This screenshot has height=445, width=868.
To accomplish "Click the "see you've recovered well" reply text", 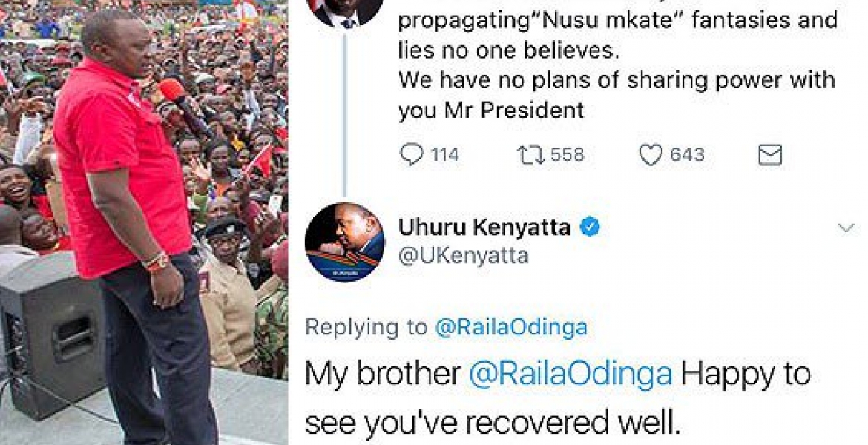I will [x=492, y=424].
